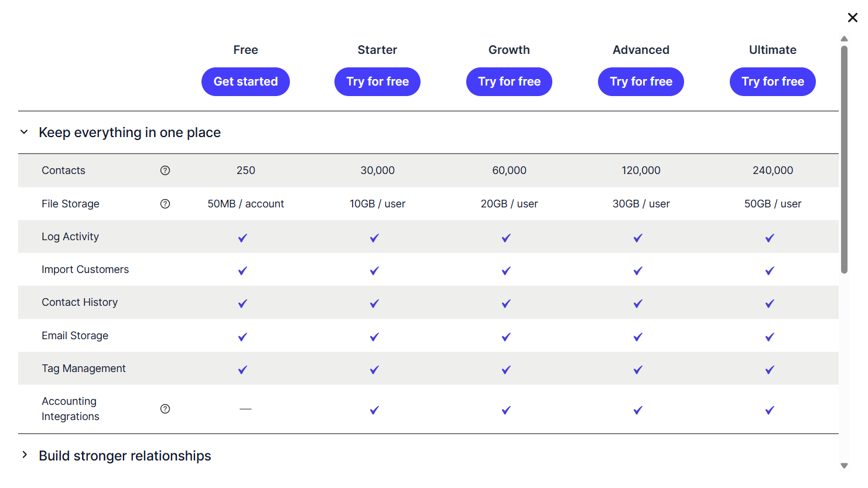Click Try for free under Growth
The height and width of the screenshot is (488, 868).
(x=509, y=81)
